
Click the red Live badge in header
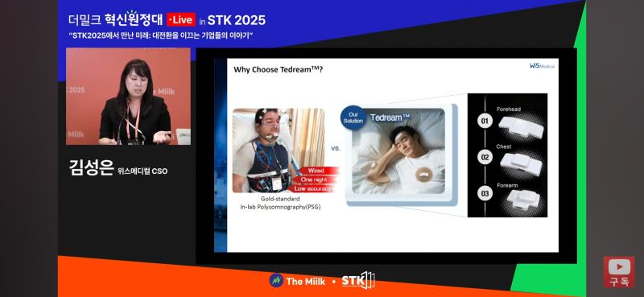[x=180, y=19]
